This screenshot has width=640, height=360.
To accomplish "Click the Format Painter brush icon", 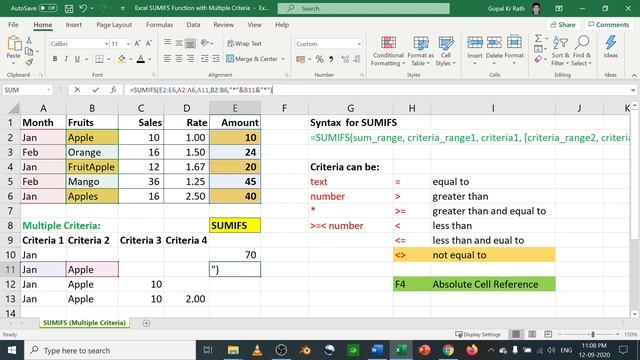I will tap(29, 62).
